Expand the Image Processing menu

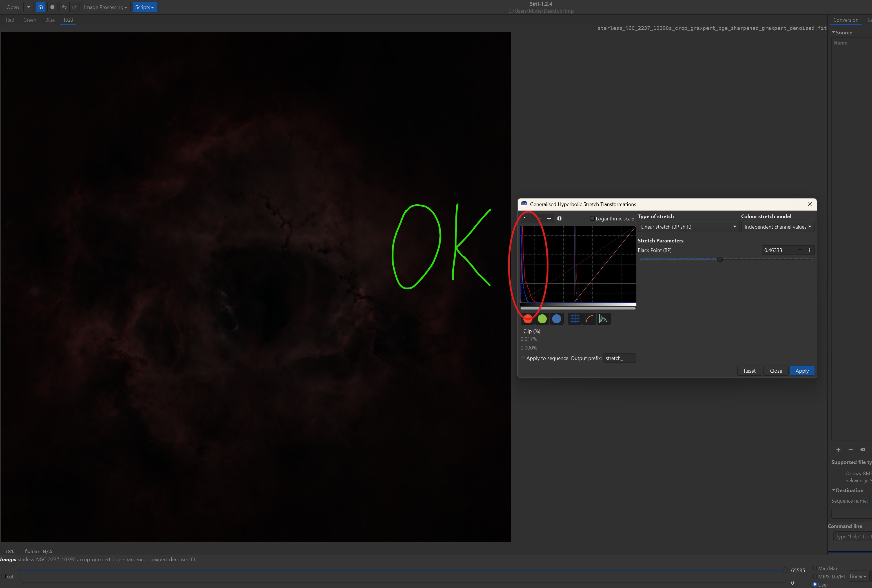(105, 7)
